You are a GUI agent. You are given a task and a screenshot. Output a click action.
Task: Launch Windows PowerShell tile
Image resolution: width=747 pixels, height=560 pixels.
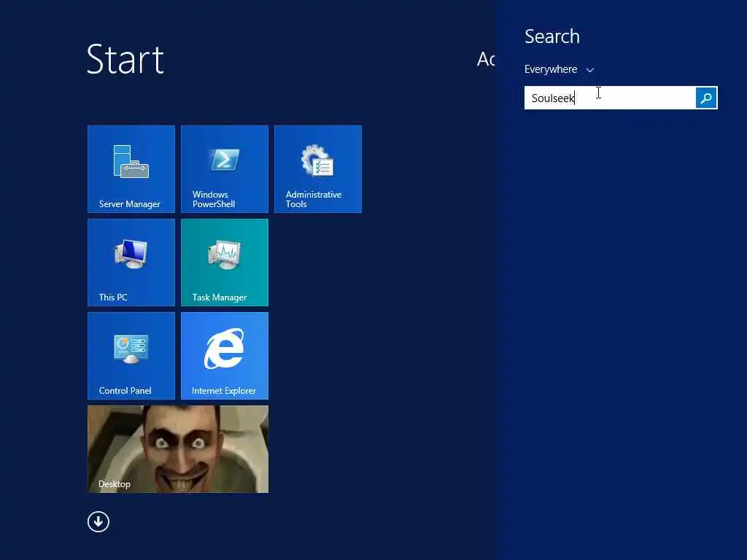(x=225, y=169)
